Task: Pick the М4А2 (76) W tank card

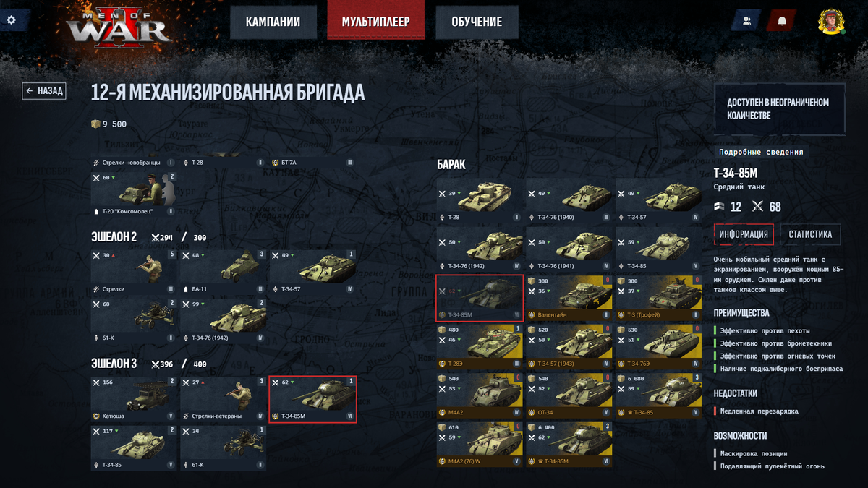Action: pos(480,445)
